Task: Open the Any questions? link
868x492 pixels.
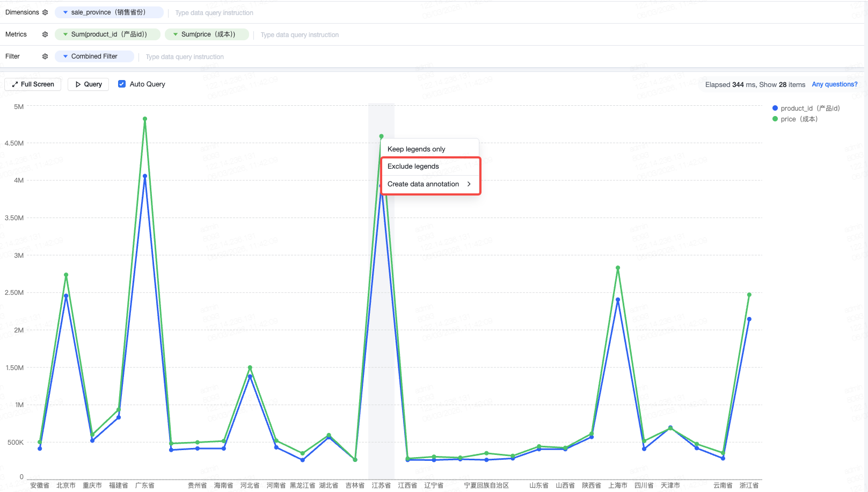Action: (834, 84)
